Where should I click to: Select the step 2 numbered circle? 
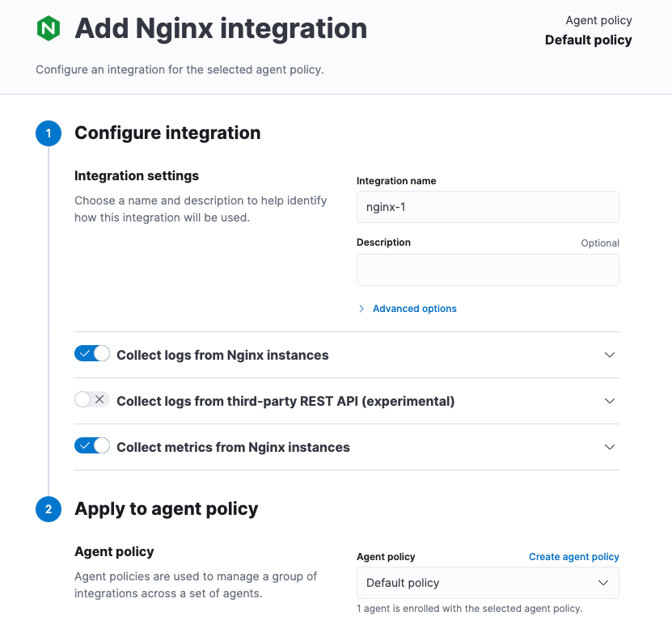[x=49, y=509]
